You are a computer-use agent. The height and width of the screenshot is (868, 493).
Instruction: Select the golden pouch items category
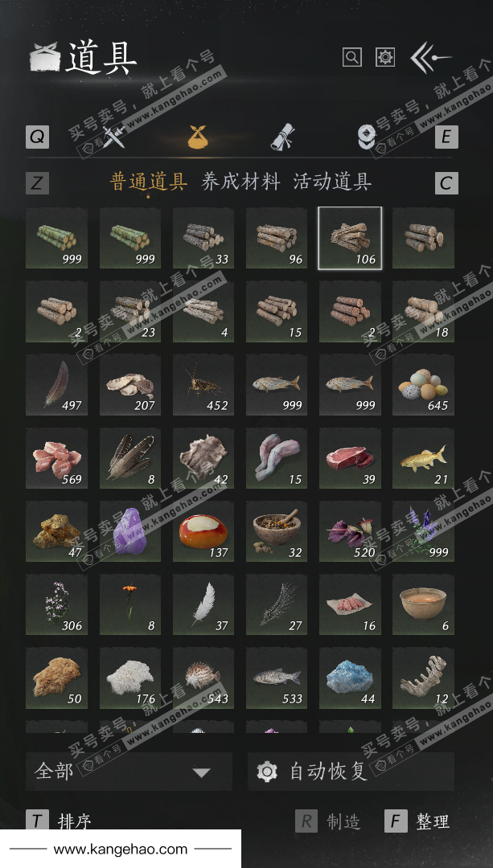pos(200,136)
